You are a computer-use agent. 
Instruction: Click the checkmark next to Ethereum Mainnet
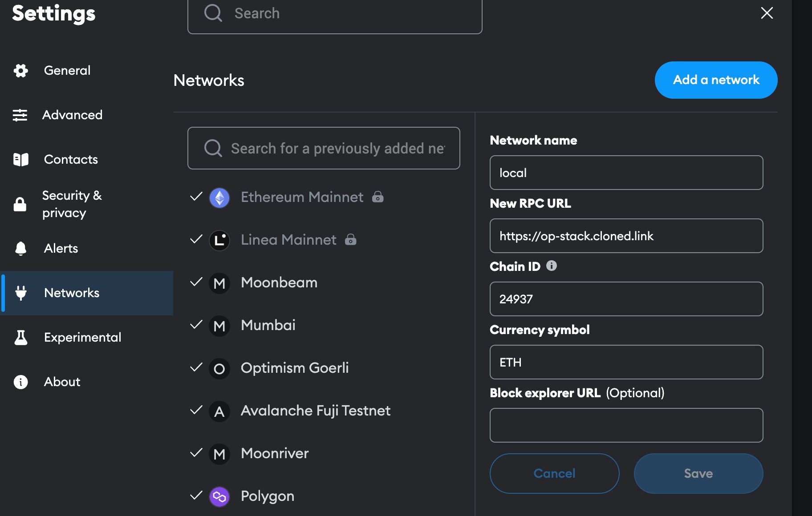pyautogui.click(x=196, y=196)
